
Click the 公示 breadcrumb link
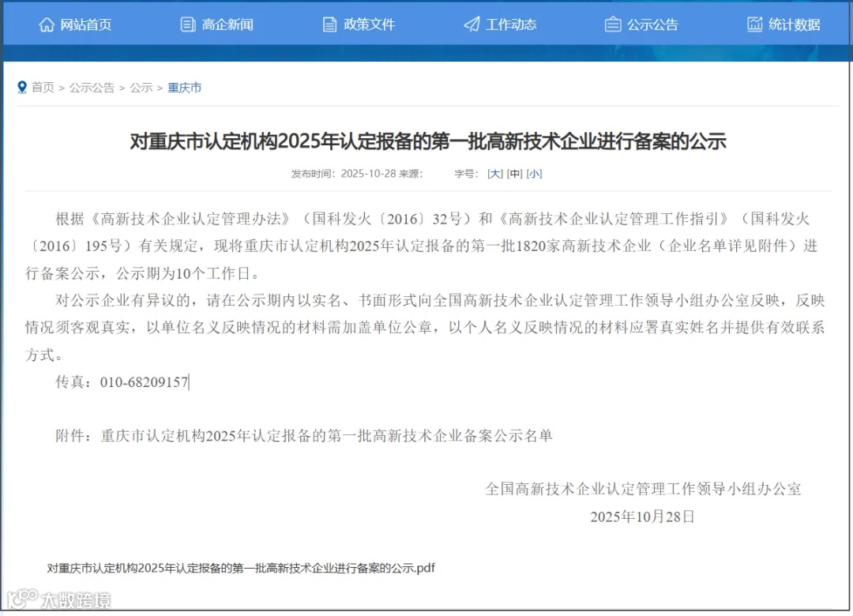[141, 88]
